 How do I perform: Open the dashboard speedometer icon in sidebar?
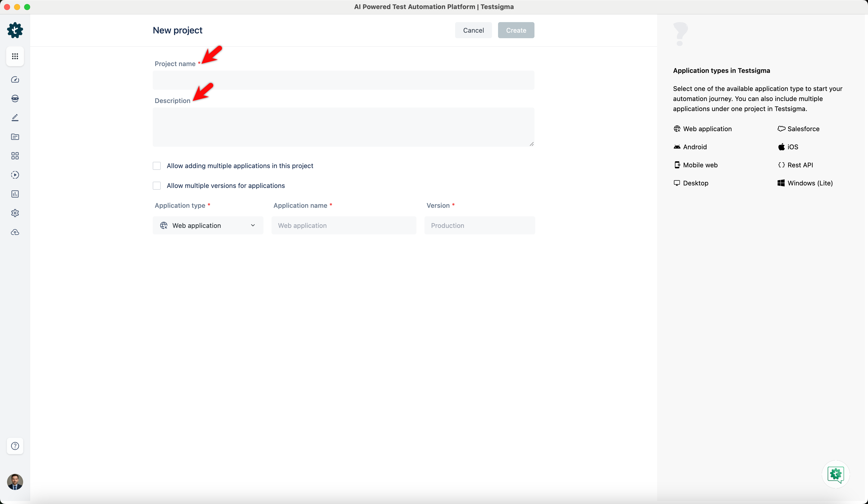point(15,79)
